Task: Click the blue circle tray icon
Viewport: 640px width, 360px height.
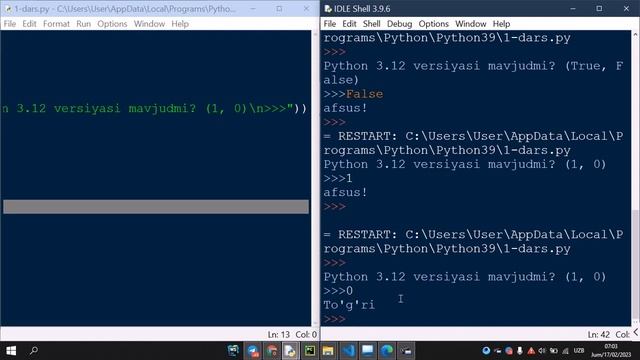Action: [x=486, y=351]
